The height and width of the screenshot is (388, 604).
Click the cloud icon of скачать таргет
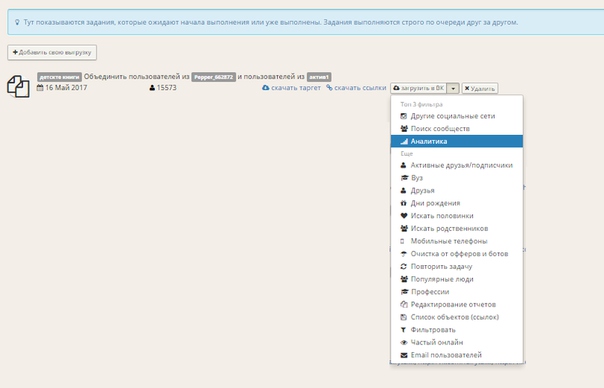[265, 88]
